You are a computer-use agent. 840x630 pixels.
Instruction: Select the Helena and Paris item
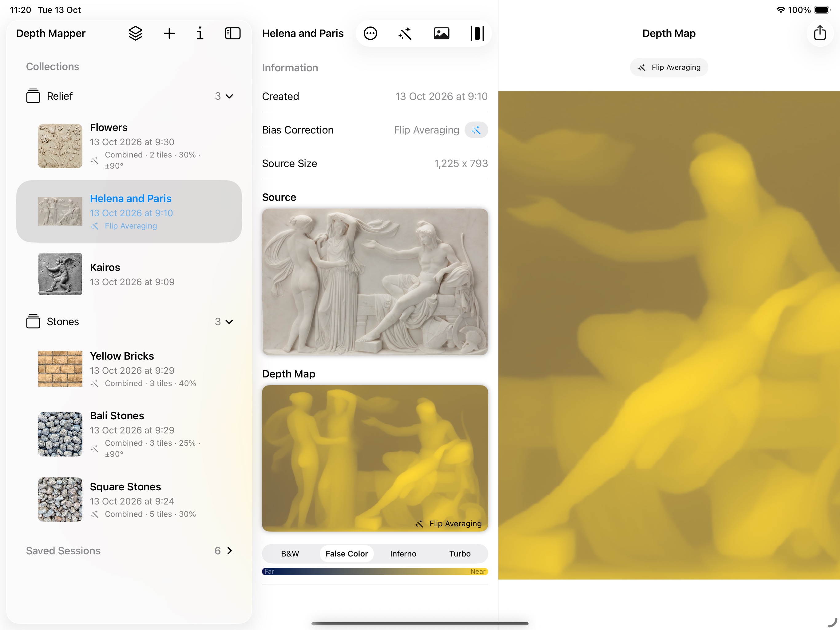point(129,211)
